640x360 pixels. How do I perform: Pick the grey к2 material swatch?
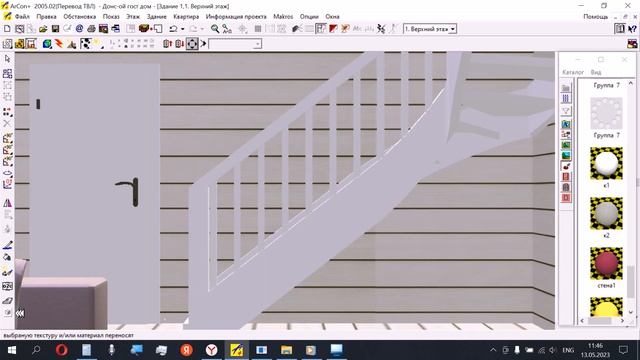click(x=606, y=213)
